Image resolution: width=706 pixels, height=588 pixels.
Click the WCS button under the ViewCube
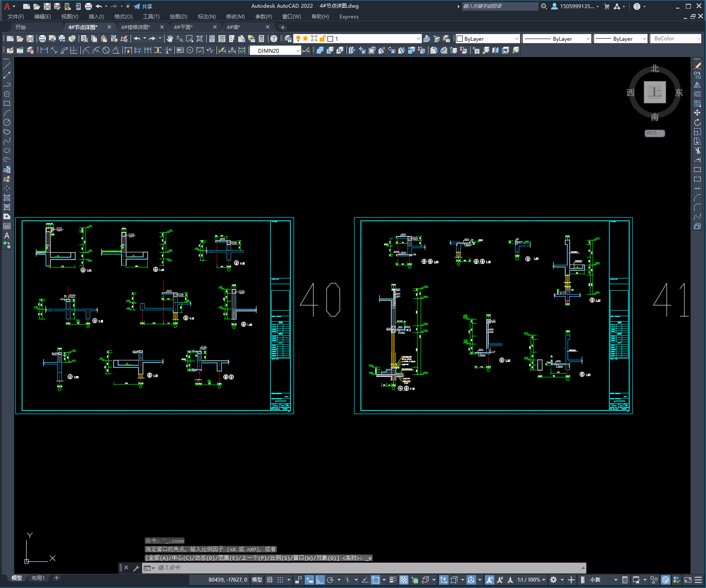pos(654,133)
